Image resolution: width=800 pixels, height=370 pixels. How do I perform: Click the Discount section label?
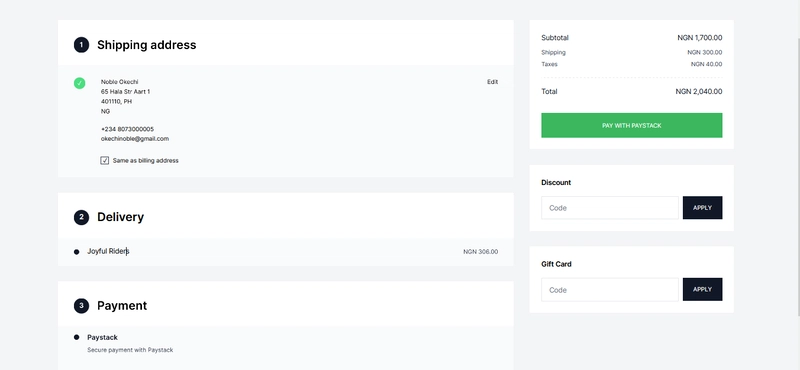point(556,182)
